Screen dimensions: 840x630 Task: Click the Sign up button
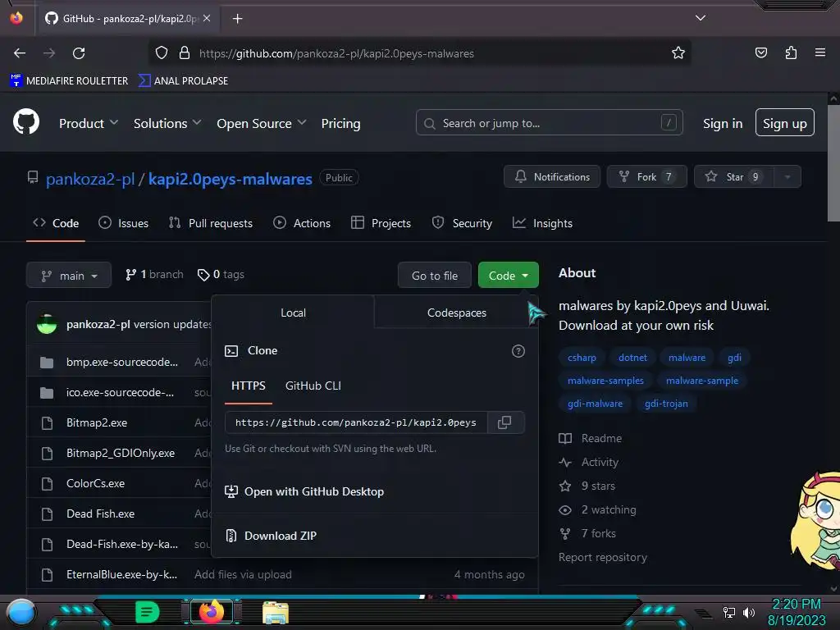[x=785, y=123]
